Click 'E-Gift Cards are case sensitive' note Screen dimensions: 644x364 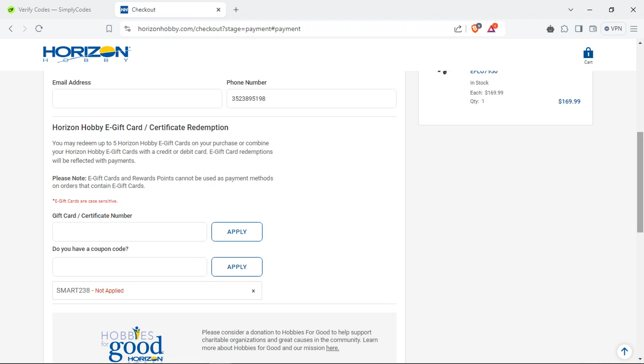click(x=85, y=201)
